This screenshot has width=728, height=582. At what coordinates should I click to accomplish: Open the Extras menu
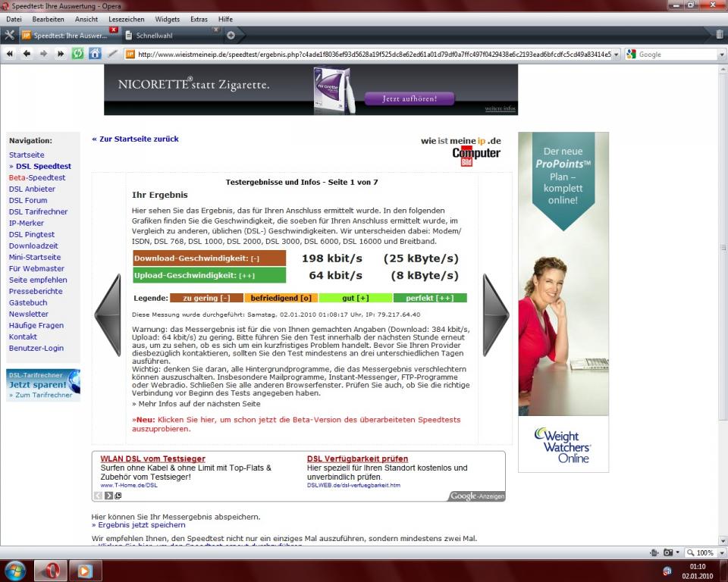(x=199, y=19)
